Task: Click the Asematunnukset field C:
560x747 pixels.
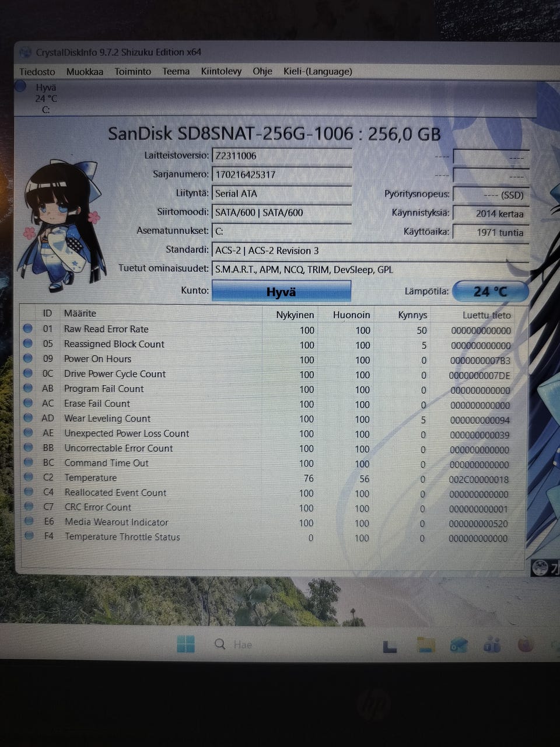Action: [x=282, y=231]
